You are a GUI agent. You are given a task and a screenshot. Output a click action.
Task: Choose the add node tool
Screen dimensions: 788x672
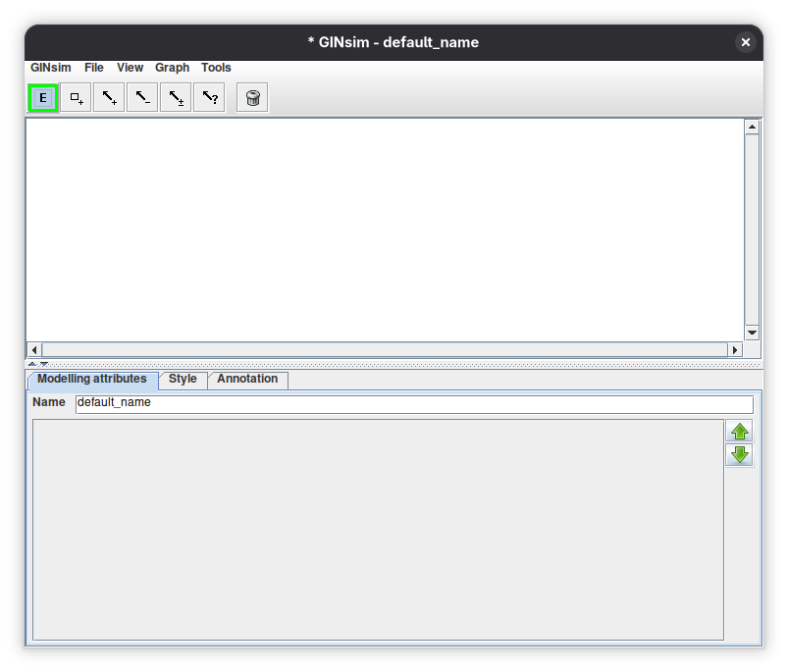(76, 98)
